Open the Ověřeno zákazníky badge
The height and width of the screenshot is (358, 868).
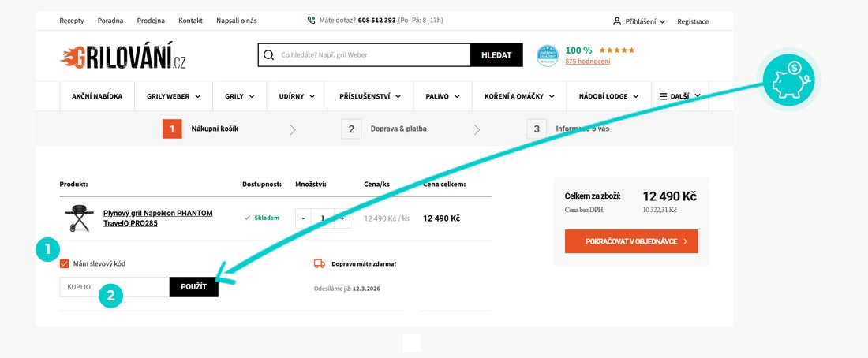tap(548, 55)
